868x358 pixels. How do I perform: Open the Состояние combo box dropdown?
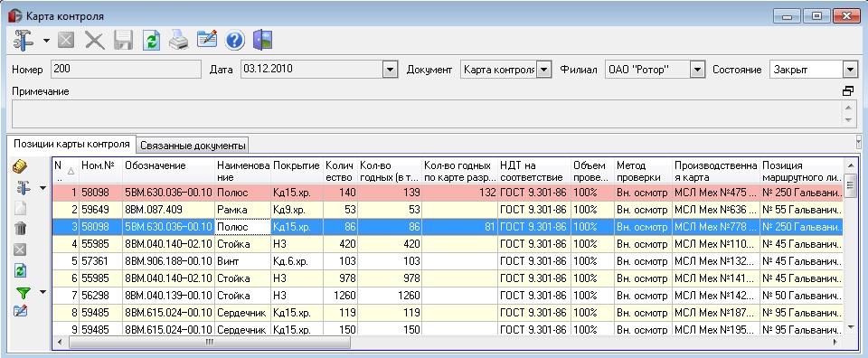click(x=850, y=70)
